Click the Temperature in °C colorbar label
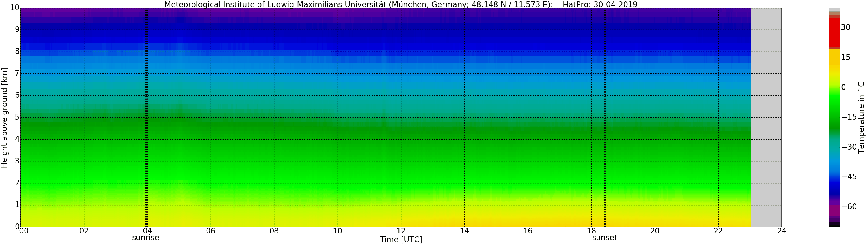 point(861,117)
